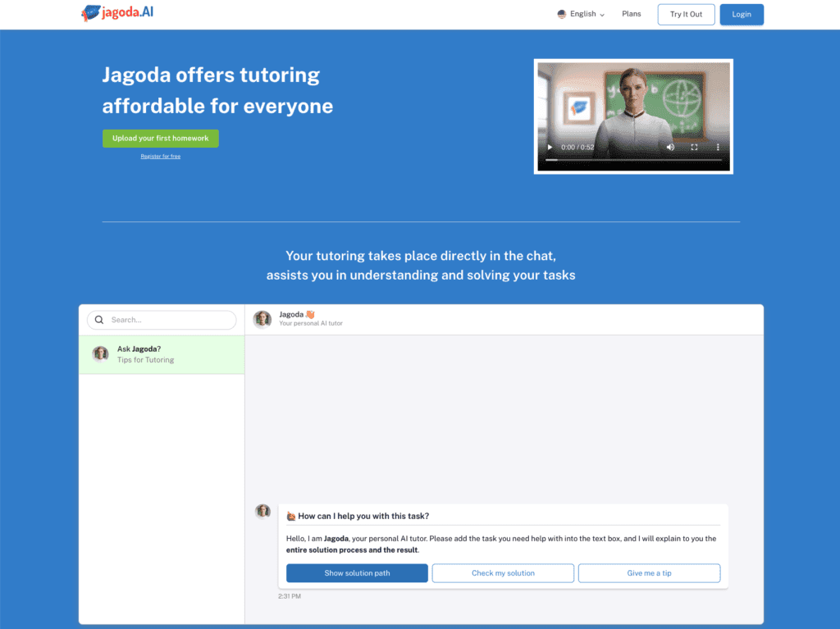Image resolution: width=840 pixels, height=629 pixels.
Task: Click Upload your first homework button
Action: [x=160, y=139]
